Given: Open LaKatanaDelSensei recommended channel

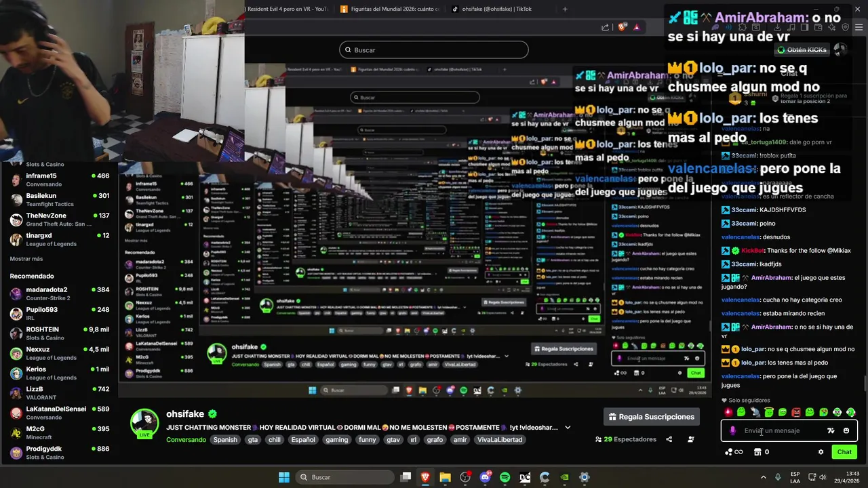Looking at the screenshot, I should tap(60, 413).
